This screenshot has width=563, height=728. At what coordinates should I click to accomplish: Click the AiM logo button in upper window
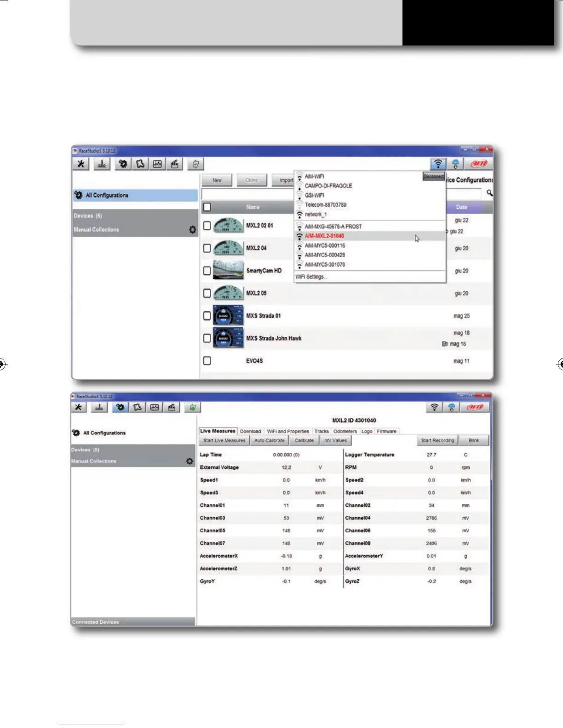pos(479,164)
